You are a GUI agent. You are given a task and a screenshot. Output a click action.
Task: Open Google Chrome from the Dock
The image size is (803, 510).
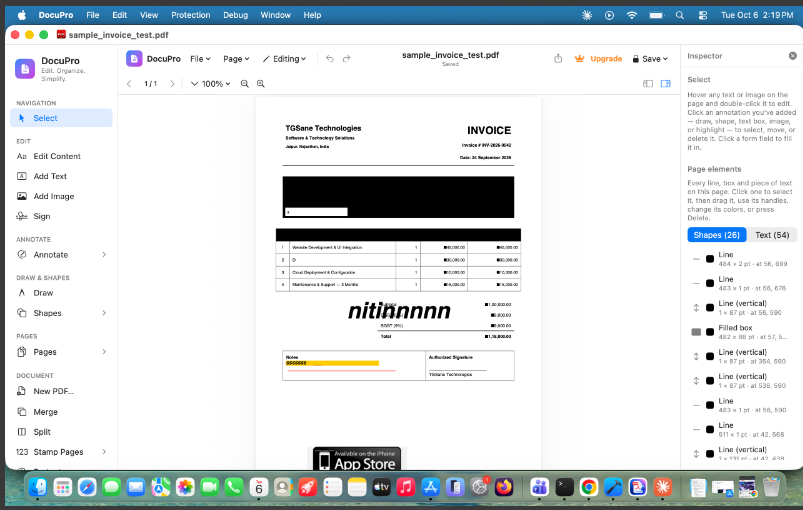point(589,487)
